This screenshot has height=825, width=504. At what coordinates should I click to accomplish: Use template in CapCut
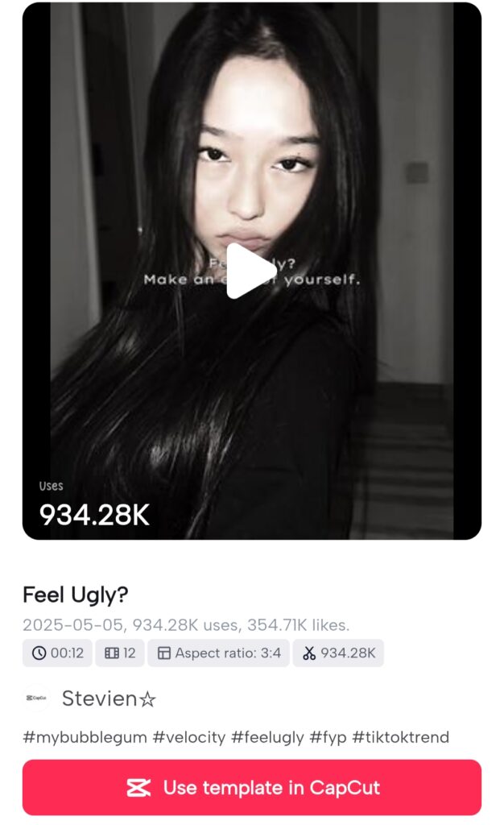(x=252, y=788)
